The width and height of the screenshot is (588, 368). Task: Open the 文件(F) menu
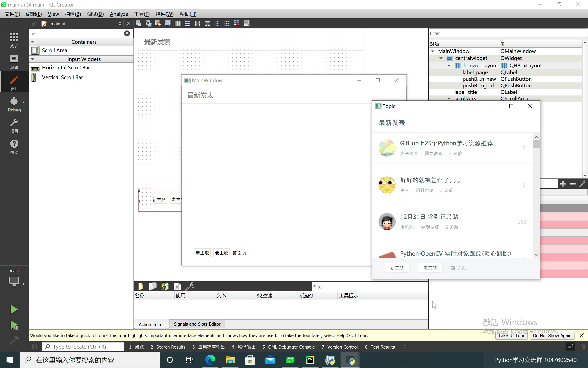(x=12, y=14)
